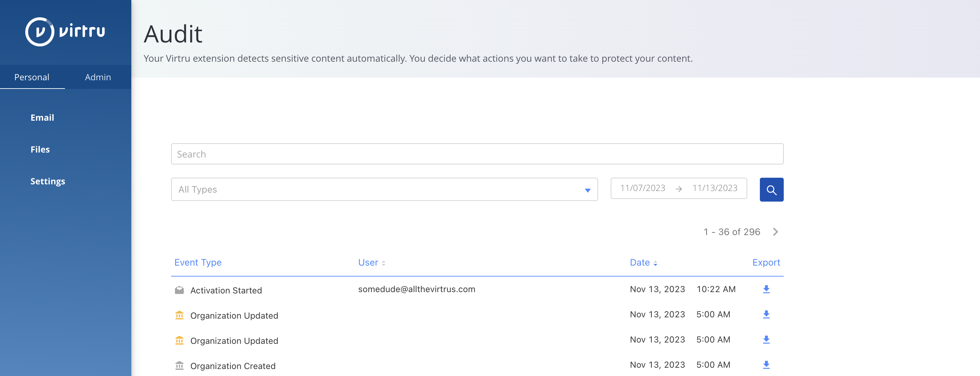Click the Virtru logo
The width and height of the screenshot is (980, 376).
pyautogui.click(x=65, y=32)
